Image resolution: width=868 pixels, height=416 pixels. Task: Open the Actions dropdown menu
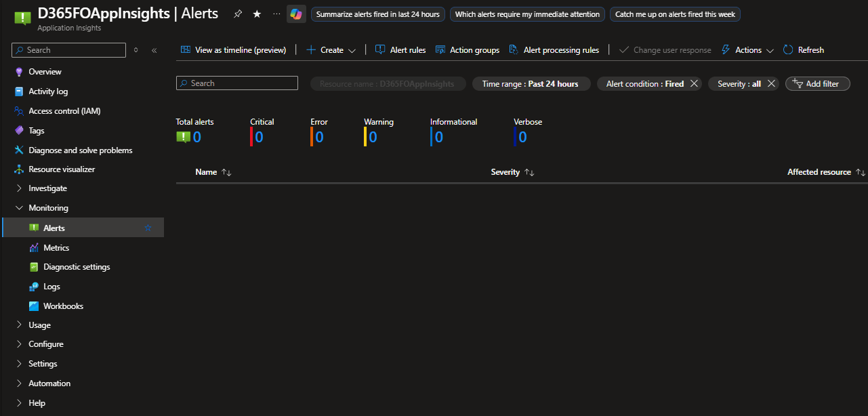click(x=747, y=50)
